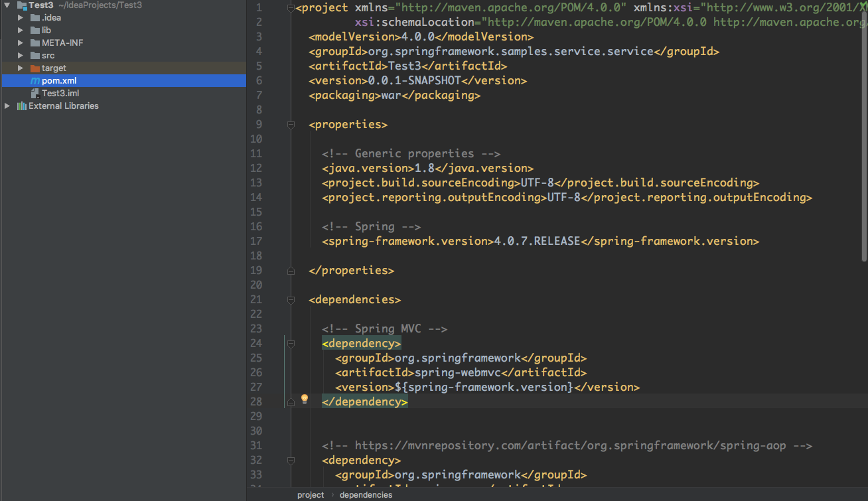Click the ~/IdeaProjects/Test3 path label
This screenshot has height=501, width=868.
pyautogui.click(x=100, y=5)
